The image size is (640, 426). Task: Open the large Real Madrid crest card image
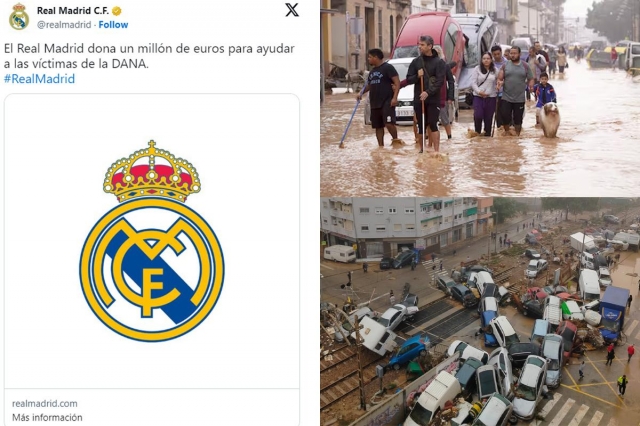pos(152,241)
